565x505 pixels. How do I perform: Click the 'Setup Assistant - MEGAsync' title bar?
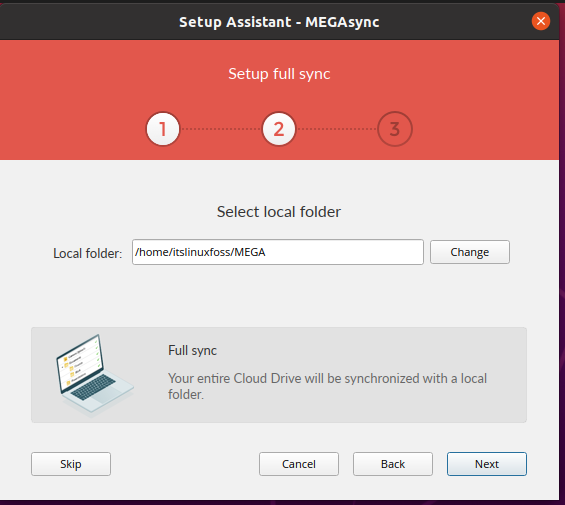(279, 22)
